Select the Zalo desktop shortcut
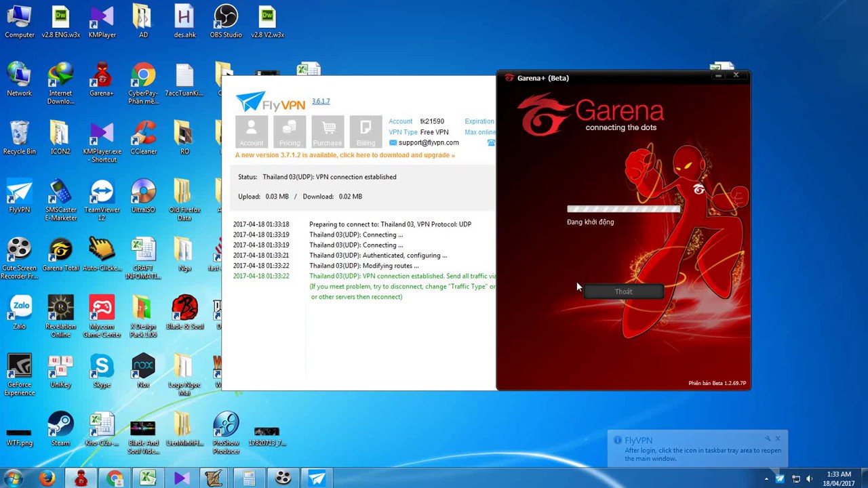 (x=19, y=313)
